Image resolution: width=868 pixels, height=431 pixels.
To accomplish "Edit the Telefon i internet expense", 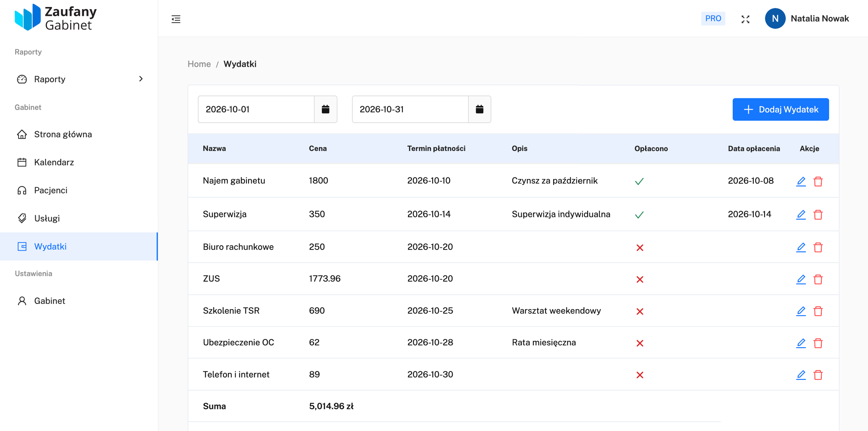I will [x=801, y=375].
